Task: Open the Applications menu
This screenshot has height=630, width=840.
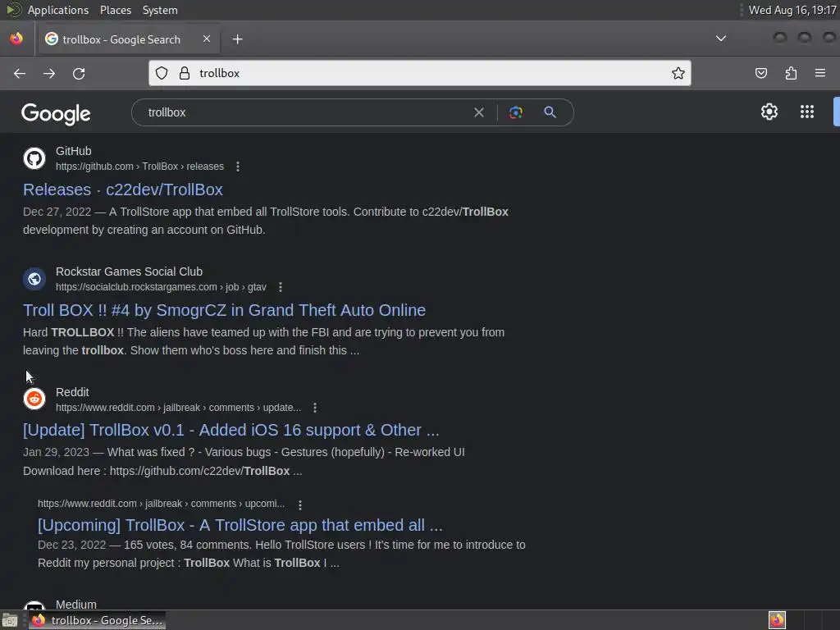Action: pos(58,10)
